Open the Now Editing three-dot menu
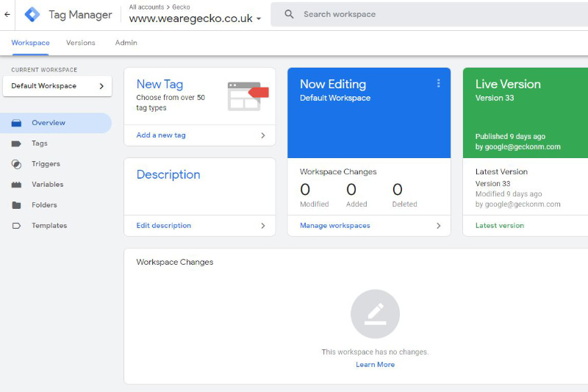Image resolution: width=588 pixels, height=392 pixels. [438, 83]
